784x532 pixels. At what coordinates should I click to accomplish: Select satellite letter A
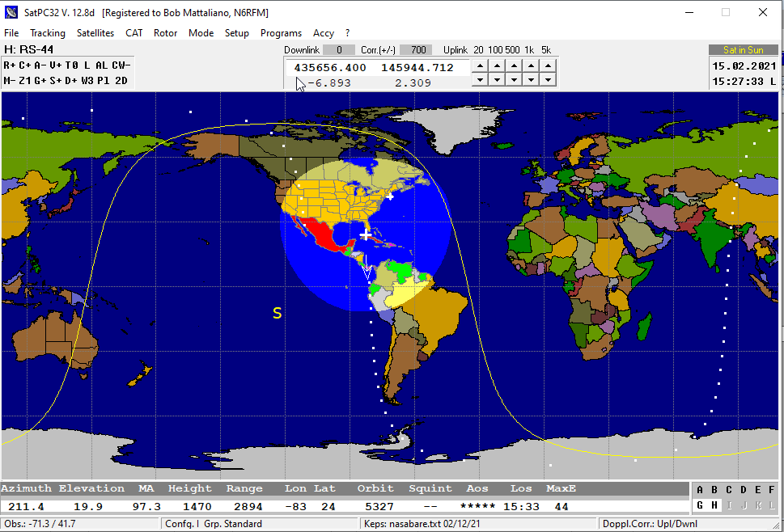point(700,490)
